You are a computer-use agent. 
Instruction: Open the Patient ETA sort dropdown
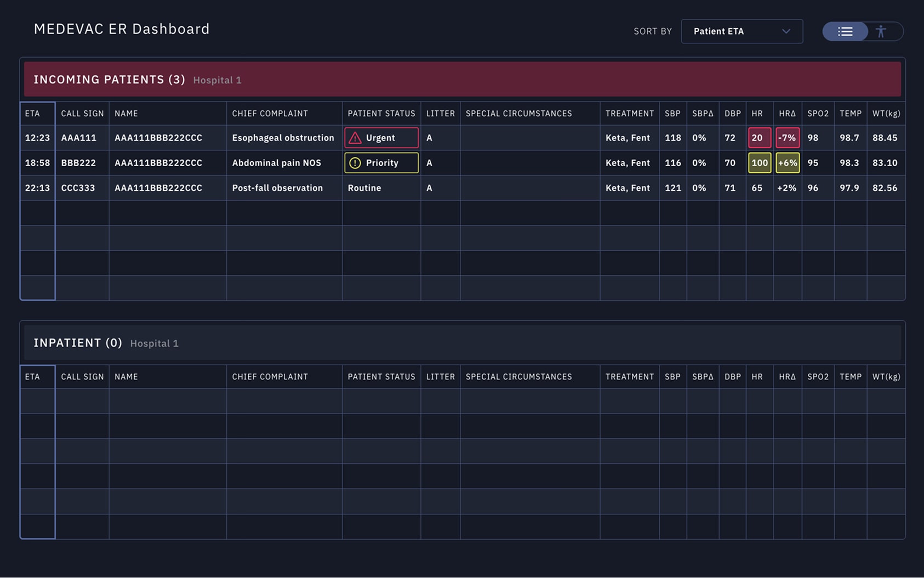[741, 31]
